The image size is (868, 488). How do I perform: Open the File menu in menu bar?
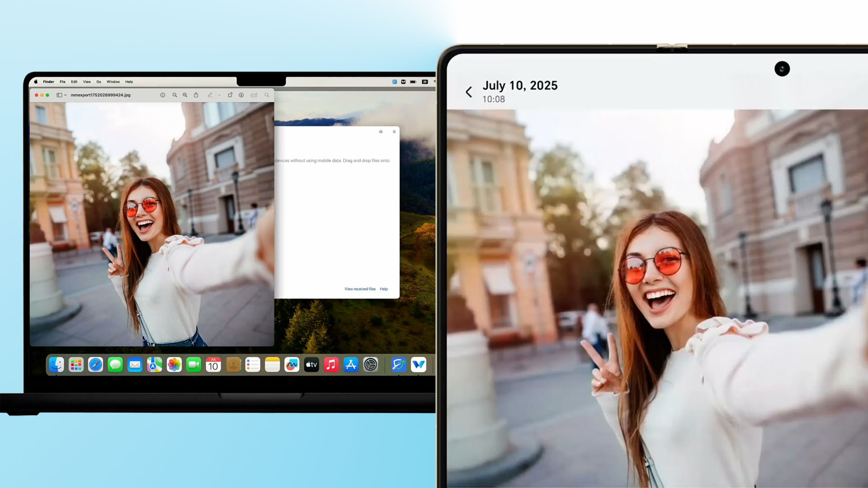pyautogui.click(x=62, y=82)
